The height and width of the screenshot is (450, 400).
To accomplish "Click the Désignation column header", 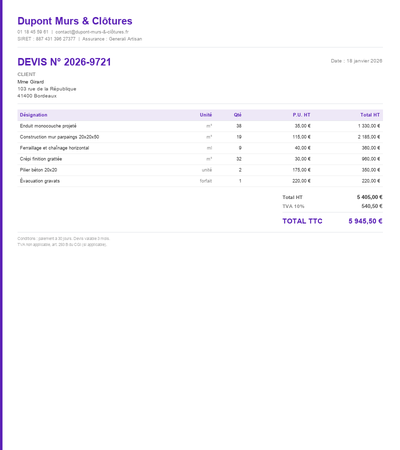I will point(33,115).
